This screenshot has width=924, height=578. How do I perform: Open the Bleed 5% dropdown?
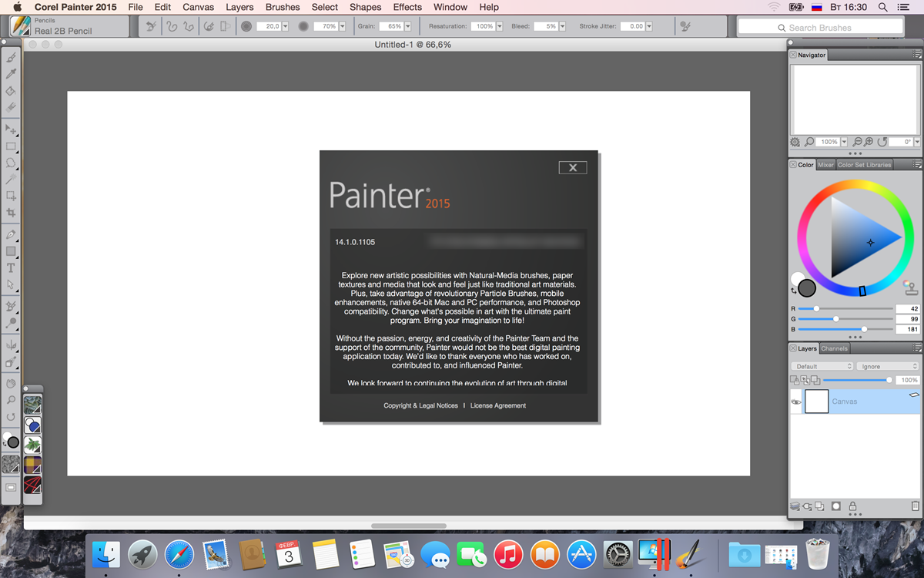pyautogui.click(x=562, y=26)
